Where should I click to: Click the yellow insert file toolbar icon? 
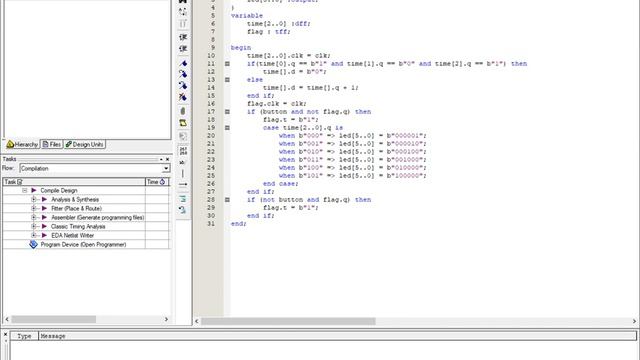point(183,123)
